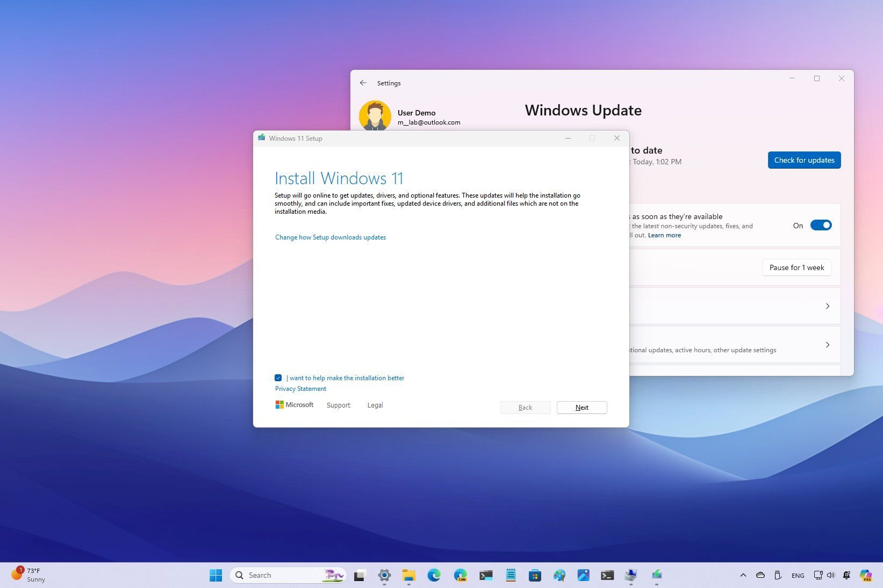This screenshot has width=883, height=588.
Task: Click the Legal link in Setup
Action: [x=375, y=405]
